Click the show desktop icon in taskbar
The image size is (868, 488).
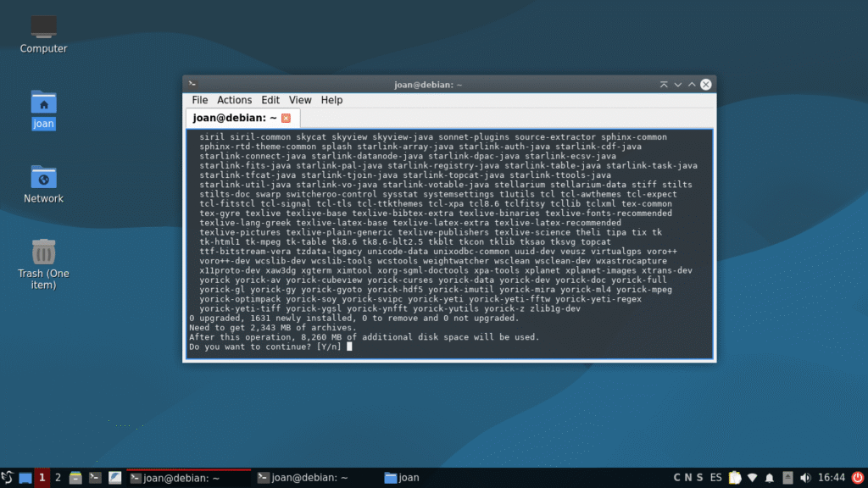(x=25, y=478)
